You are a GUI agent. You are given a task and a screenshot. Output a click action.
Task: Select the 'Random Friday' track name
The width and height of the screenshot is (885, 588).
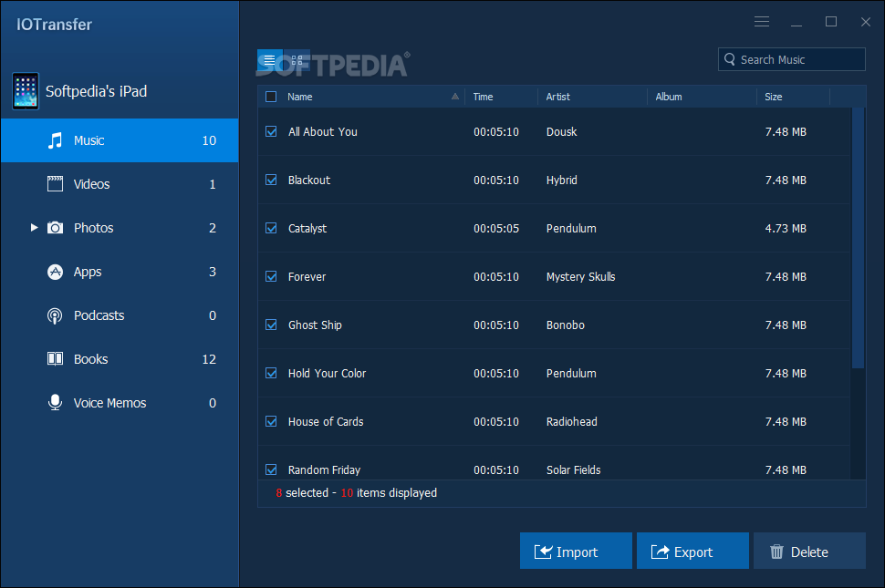325,470
